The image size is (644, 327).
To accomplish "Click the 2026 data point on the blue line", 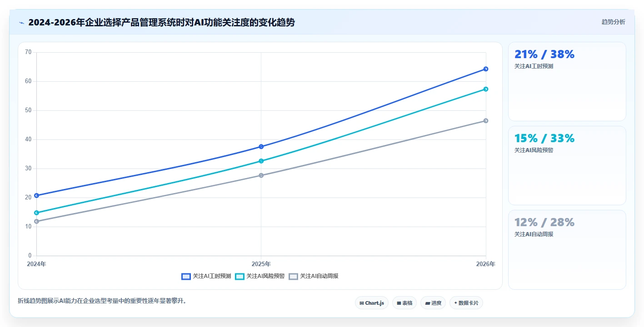I will click(x=486, y=69).
